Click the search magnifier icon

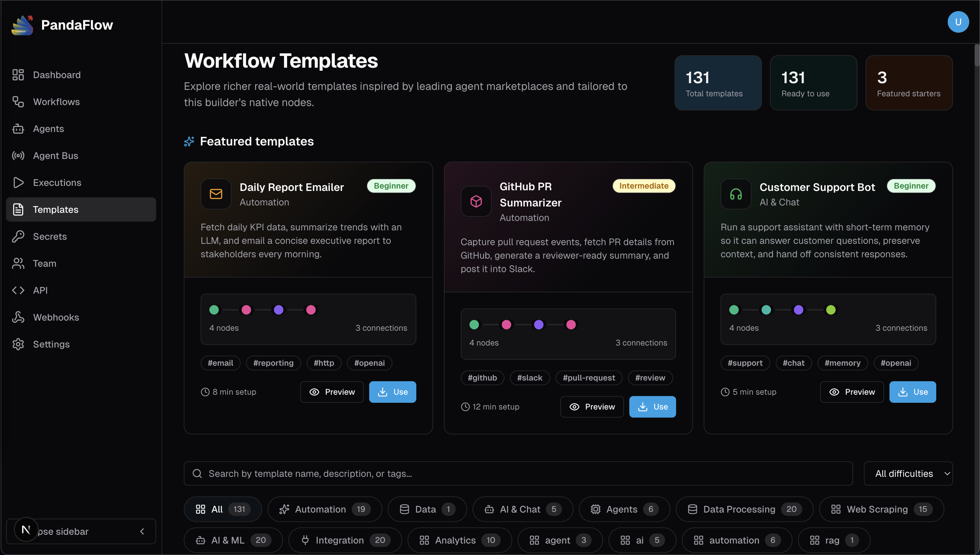(197, 474)
